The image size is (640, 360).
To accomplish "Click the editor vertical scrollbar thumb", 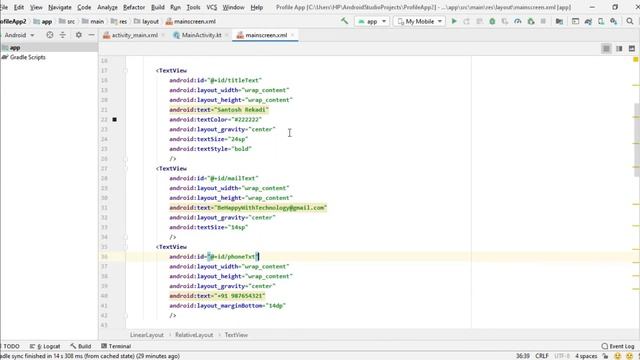I will pyautogui.click(x=637, y=140).
